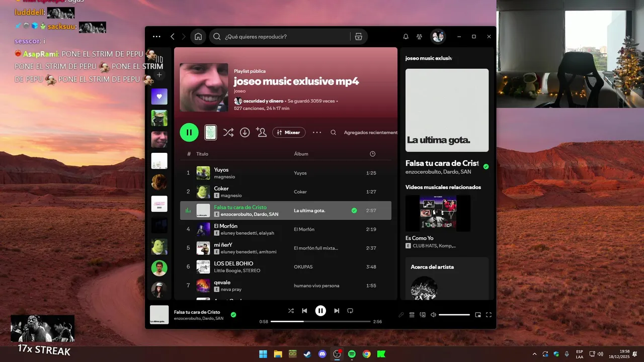This screenshot has height=362, width=644.
Task: Enter full screen from the player bar
Action: click(489, 315)
